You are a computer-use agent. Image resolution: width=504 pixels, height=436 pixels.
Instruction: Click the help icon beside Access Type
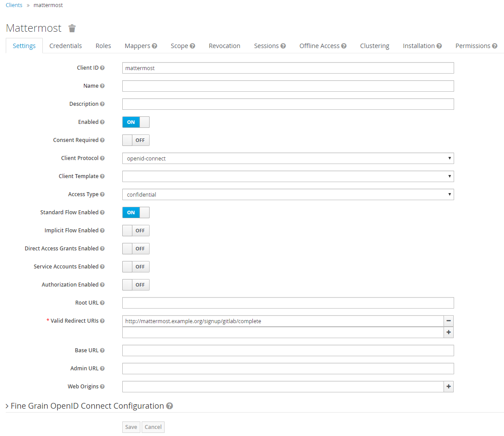click(103, 194)
